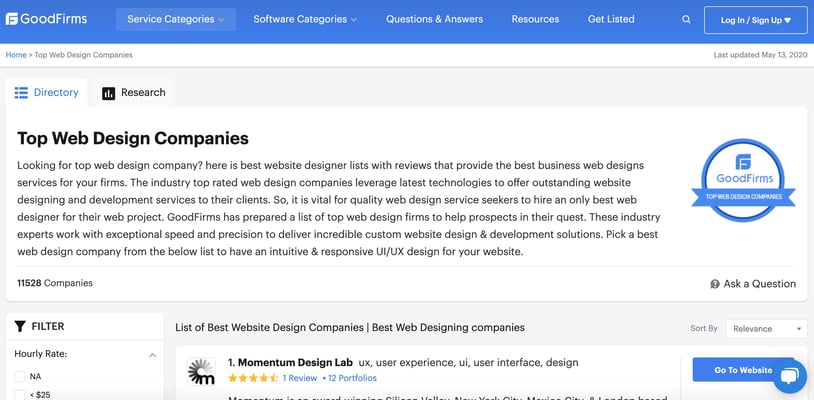Click the Ask a Question help icon
This screenshot has width=814, height=400.
point(715,284)
